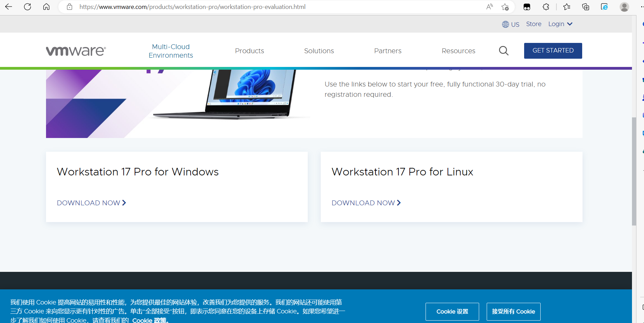Click the GET STARTED button

[553, 50]
